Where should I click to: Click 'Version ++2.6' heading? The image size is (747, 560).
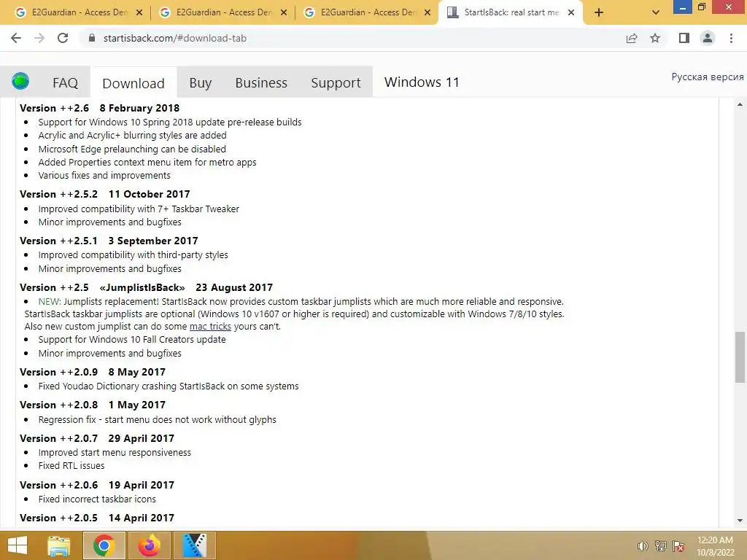point(54,109)
